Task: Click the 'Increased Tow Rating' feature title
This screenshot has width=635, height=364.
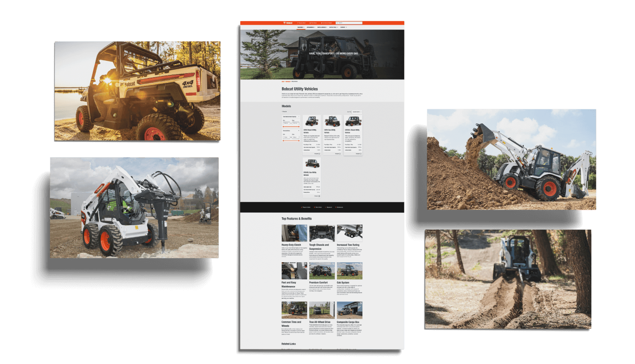Action: pyautogui.click(x=348, y=245)
